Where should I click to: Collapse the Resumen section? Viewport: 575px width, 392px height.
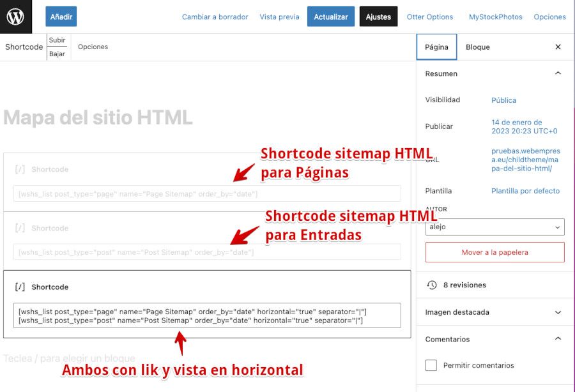(495, 73)
